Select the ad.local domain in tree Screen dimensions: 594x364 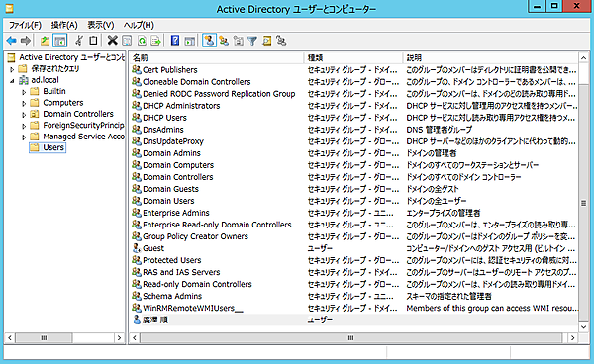[x=45, y=80]
